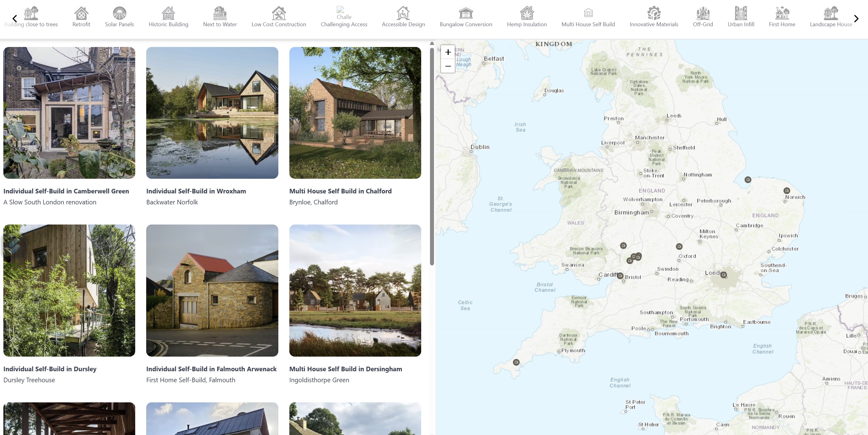Select the Building close to trees icon
The image size is (868, 435).
click(x=31, y=13)
